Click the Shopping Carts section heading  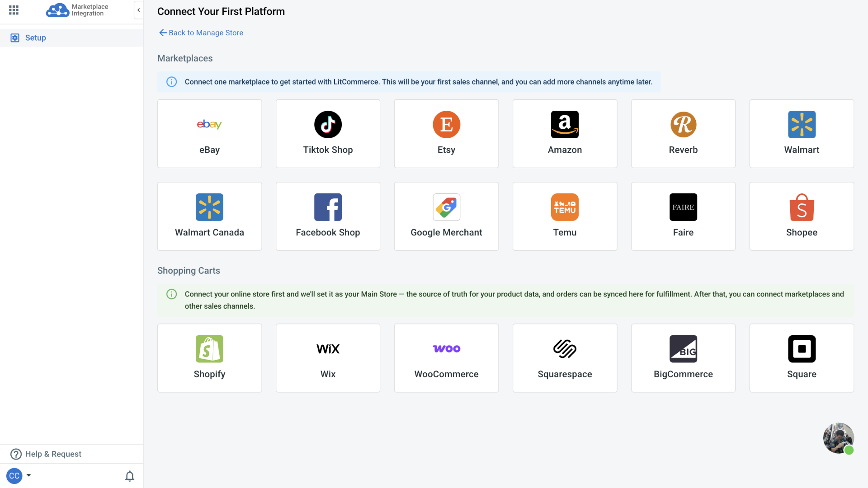coord(189,271)
